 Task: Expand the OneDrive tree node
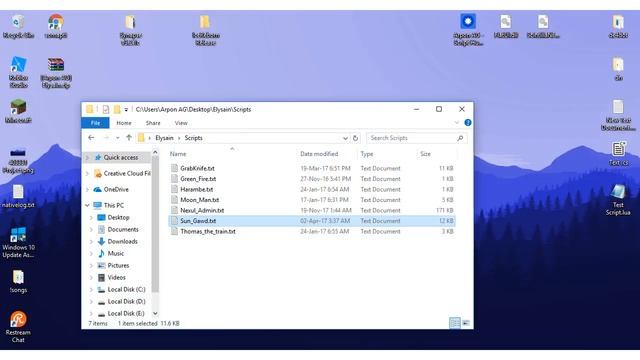(x=87, y=189)
